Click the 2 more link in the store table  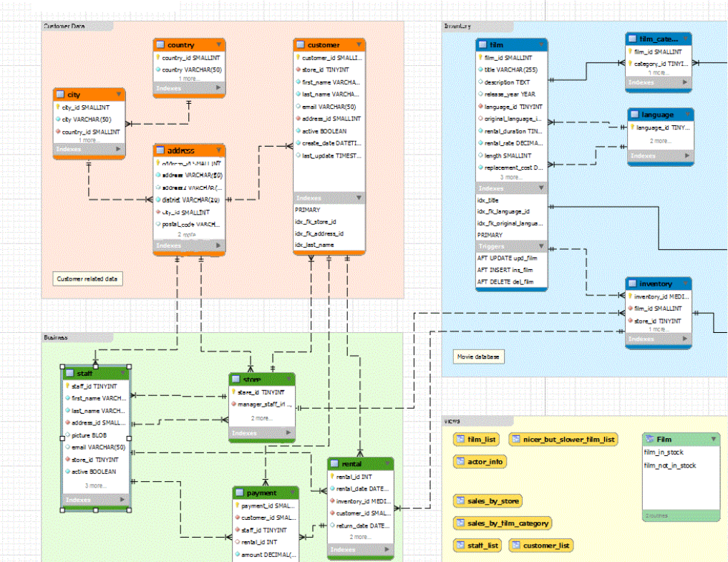(x=261, y=418)
